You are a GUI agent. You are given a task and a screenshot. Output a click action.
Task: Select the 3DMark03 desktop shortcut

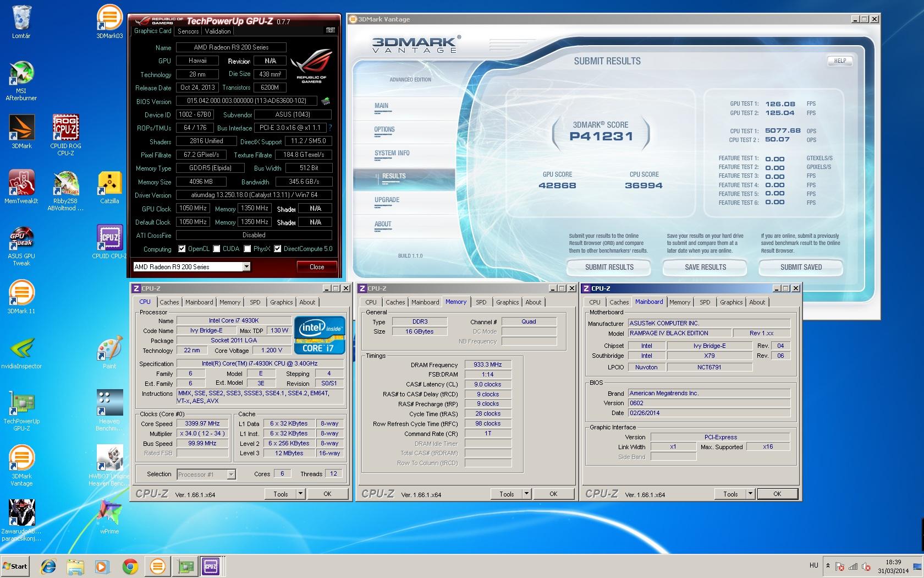pyautogui.click(x=109, y=22)
